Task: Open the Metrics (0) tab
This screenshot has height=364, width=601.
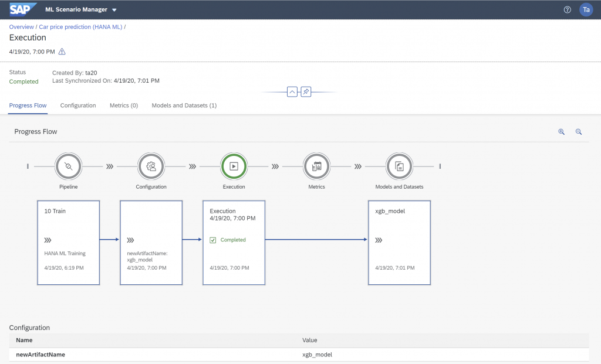Action: tap(124, 106)
